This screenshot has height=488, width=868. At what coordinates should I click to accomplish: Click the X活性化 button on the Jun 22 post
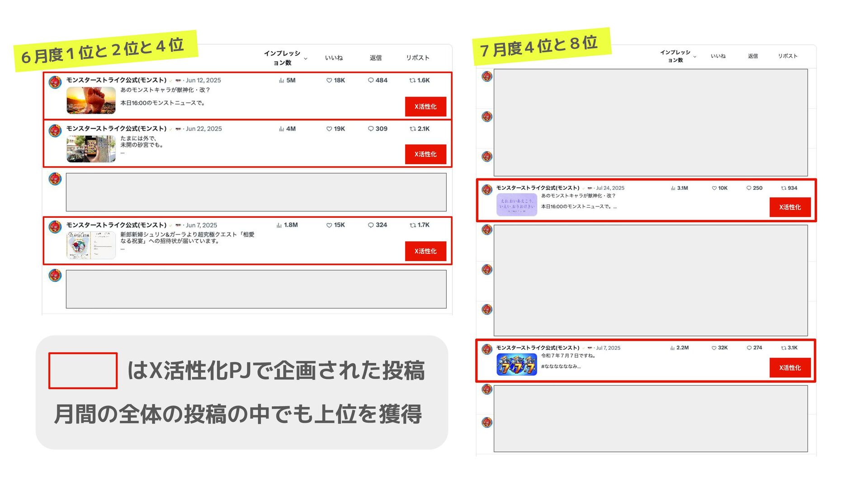click(x=425, y=154)
